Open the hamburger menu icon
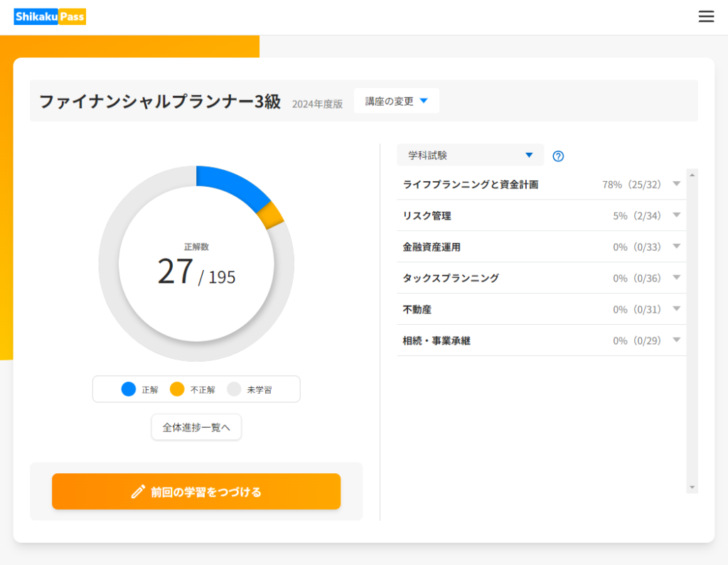728x565 pixels. (706, 17)
